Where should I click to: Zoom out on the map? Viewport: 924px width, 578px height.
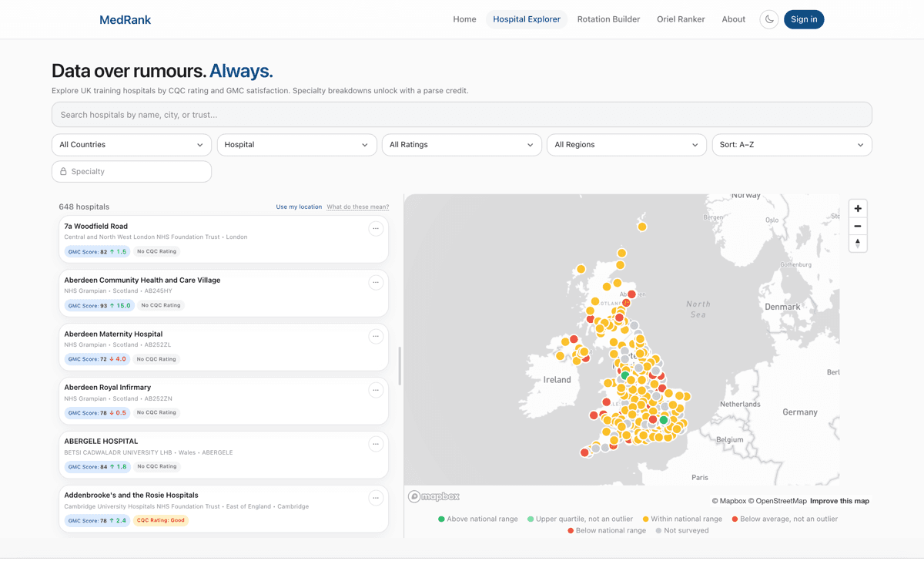858,227
